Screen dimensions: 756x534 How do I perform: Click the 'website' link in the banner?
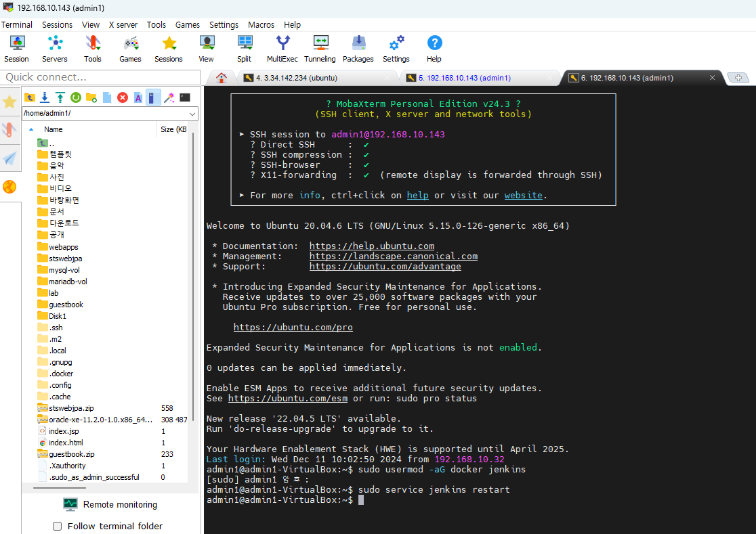tap(523, 195)
